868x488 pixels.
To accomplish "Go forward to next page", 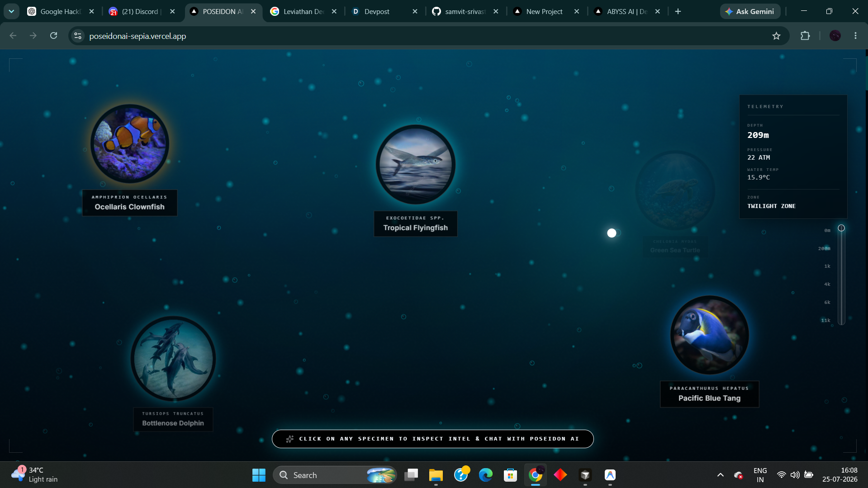I will coord(33,36).
